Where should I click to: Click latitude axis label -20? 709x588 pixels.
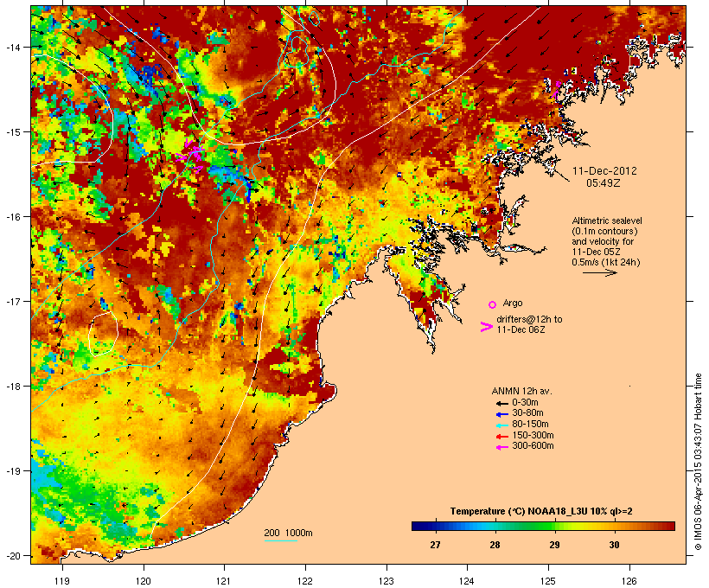[x=14, y=556]
